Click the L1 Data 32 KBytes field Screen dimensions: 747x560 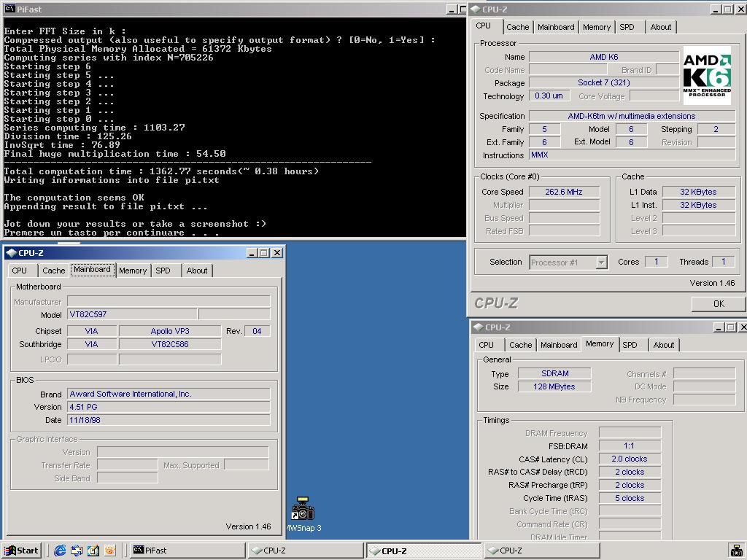(x=698, y=192)
